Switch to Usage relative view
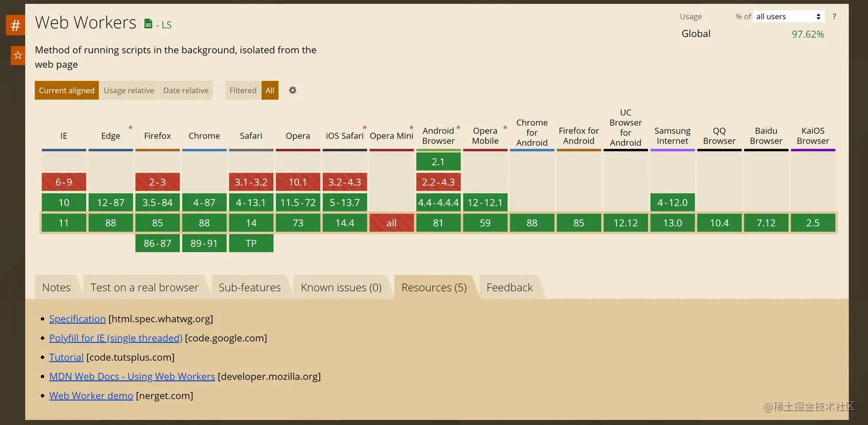The height and width of the screenshot is (425, 868). [x=129, y=90]
